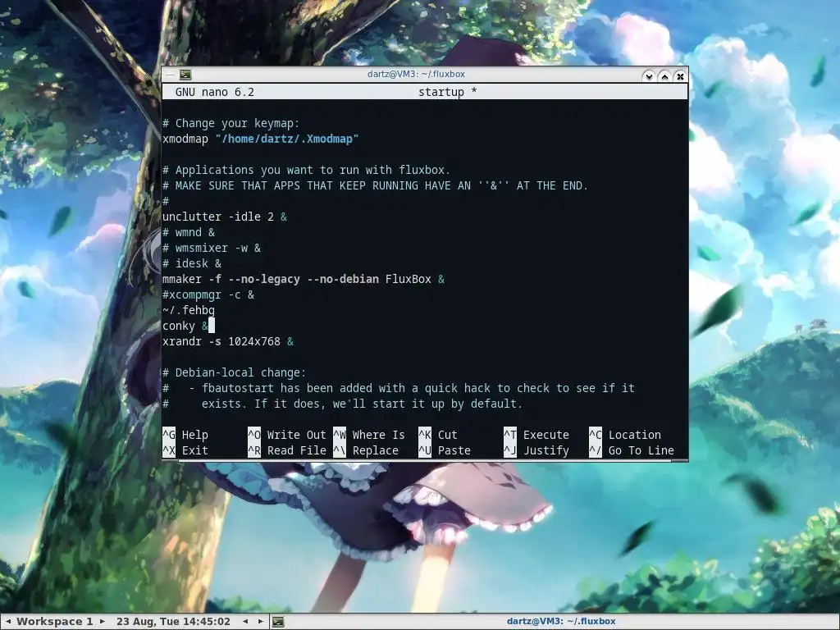Click the 'GNU nano 6.2' header text
The width and height of the screenshot is (840, 630).
pyautogui.click(x=215, y=92)
